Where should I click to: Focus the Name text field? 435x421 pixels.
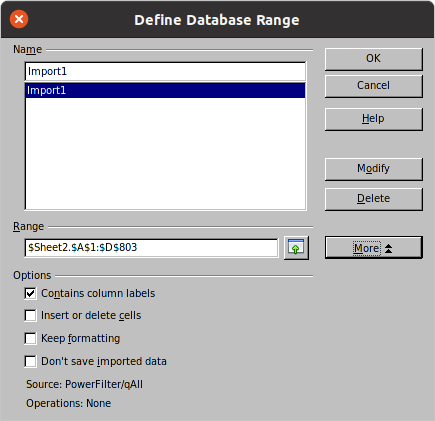point(165,71)
